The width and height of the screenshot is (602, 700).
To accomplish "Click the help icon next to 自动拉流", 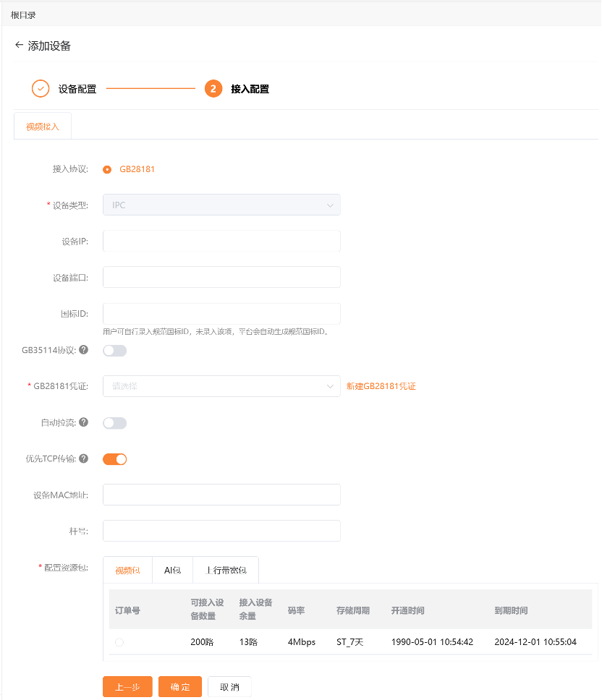I will [83, 422].
